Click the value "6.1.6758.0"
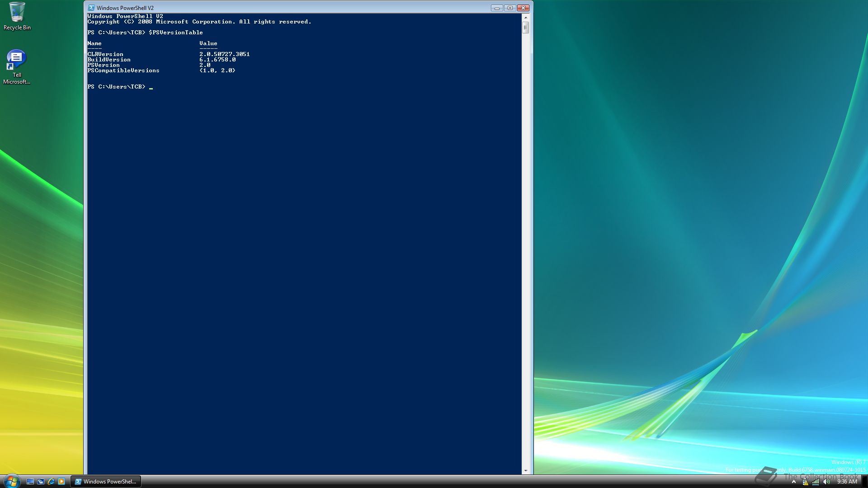This screenshot has height=488, width=868. (x=217, y=60)
